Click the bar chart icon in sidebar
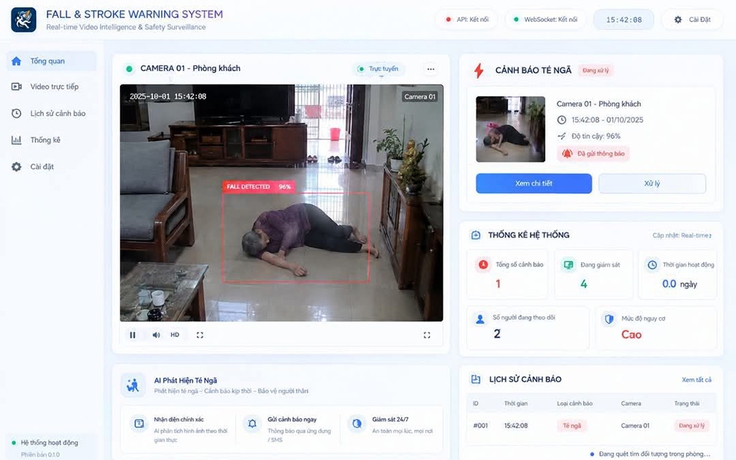The image size is (736, 460). (x=16, y=140)
